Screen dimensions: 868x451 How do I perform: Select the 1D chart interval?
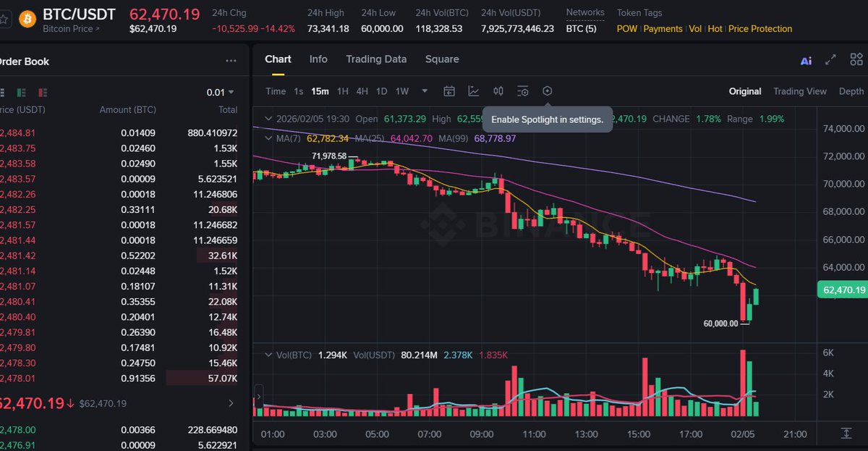381,91
